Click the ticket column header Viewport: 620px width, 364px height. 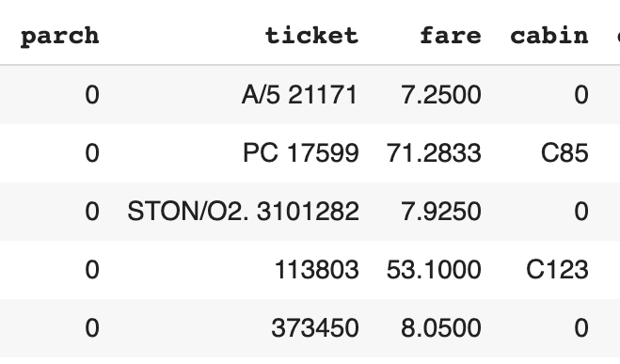[x=311, y=36]
